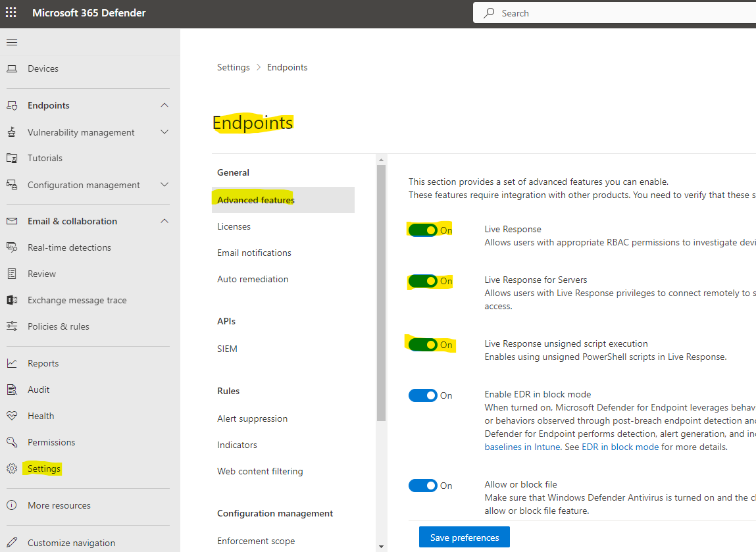Toggle off Live Response

pyautogui.click(x=423, y=230)
